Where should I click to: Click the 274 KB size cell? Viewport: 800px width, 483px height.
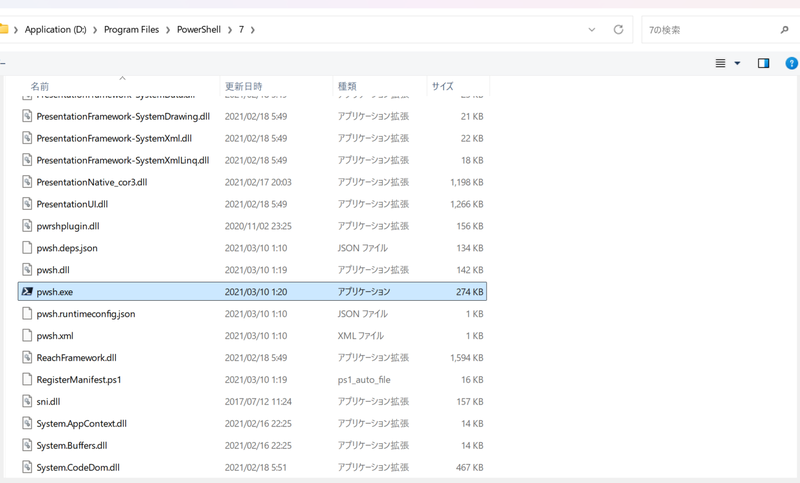click(x=469, y=292)
